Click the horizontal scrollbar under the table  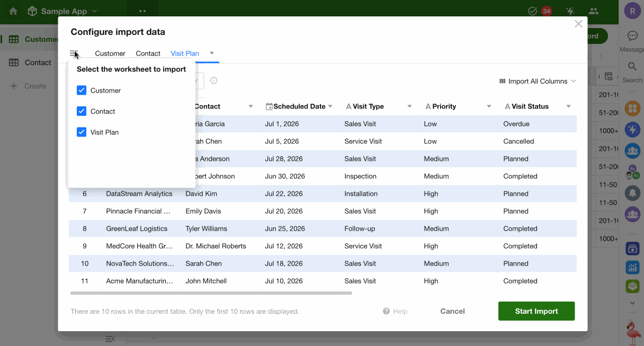[211, 293]
